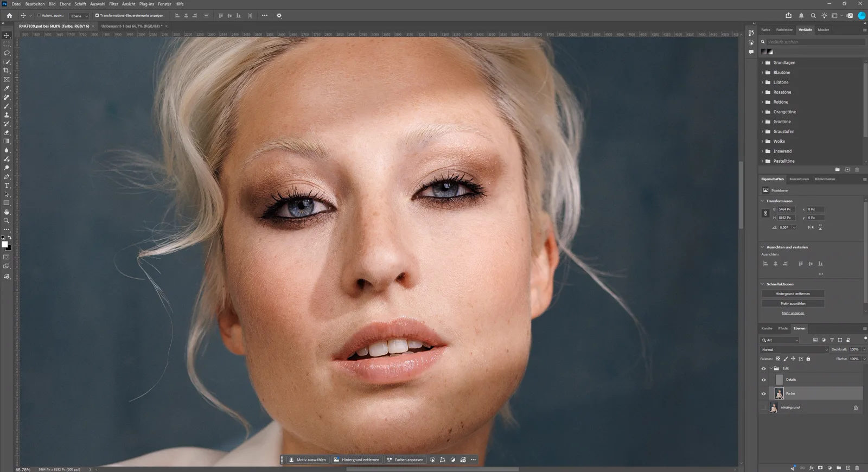The width and height of the screenshot is (868, 472).
Task: Open the Filter menu
Action: [x=113, y=4]
